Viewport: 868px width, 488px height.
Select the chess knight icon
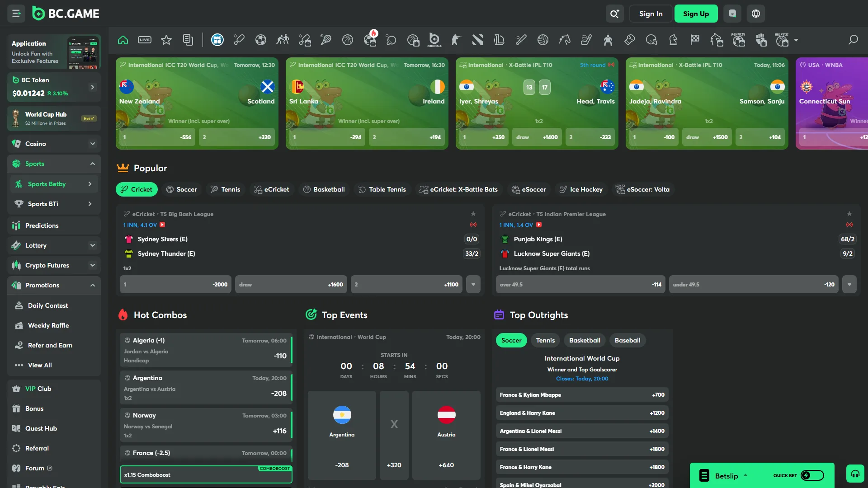click(673, 40)
